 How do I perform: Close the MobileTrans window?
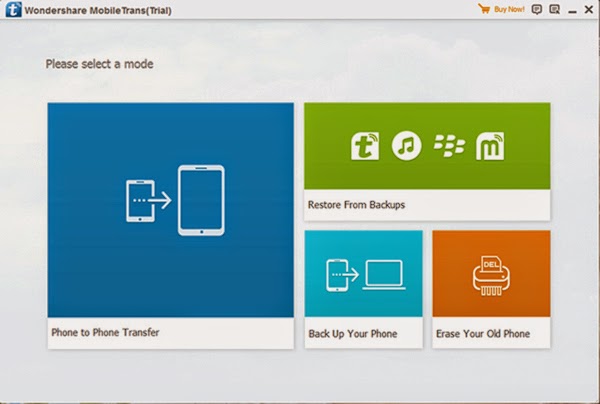pos(589,10)
